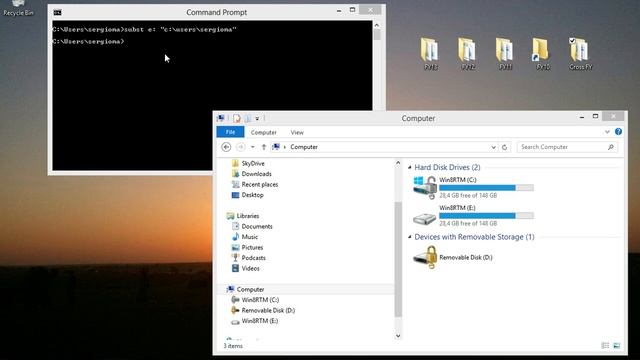Click the Computer icon in the address bar
Image resolution: width=640 pixels, height=360 pixels.
(276, 147)
